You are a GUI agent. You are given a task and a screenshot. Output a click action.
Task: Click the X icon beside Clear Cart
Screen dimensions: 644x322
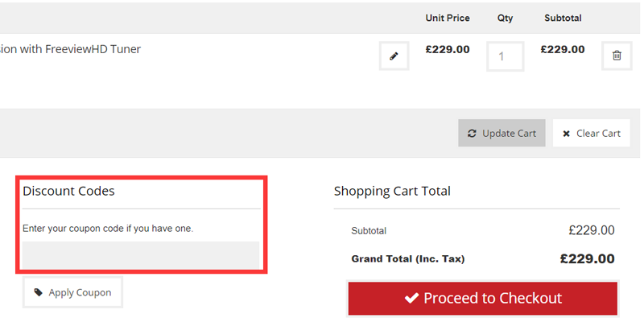click(567, 133)
